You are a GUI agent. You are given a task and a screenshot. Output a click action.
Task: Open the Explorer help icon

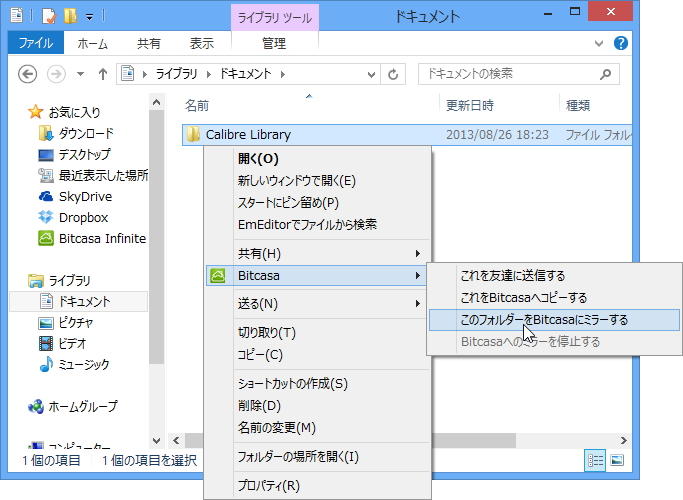[621, 43]
